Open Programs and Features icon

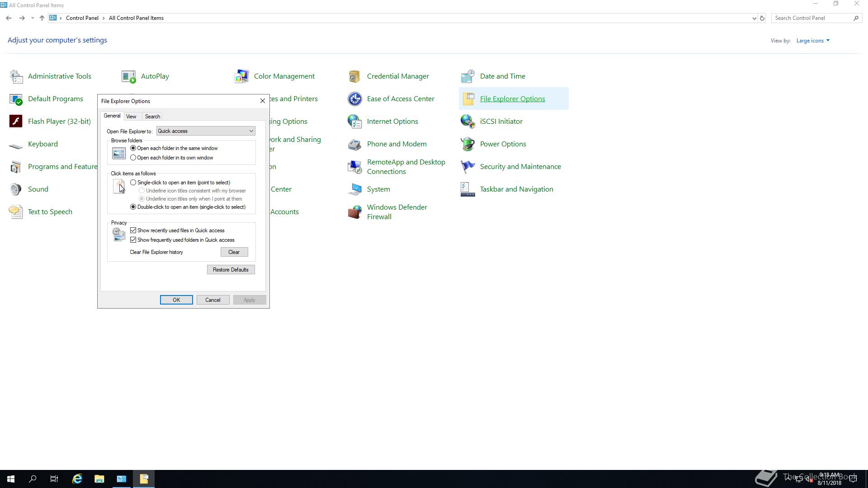pyautogui.click(x=16, y=167)
